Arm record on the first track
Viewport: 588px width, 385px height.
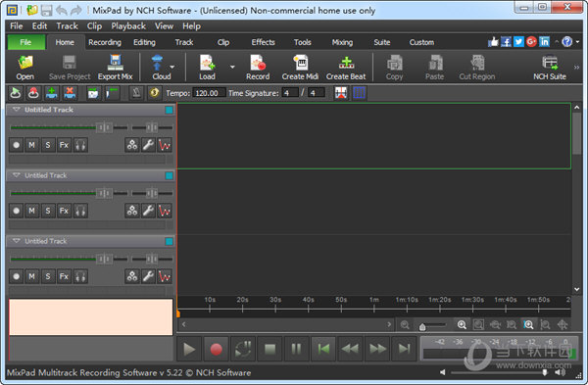click(x=16, y=145)
